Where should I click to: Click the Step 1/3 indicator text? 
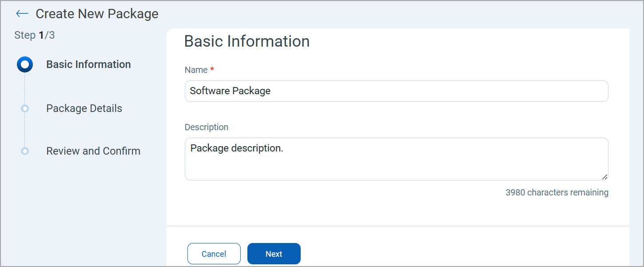click(35, 35)
